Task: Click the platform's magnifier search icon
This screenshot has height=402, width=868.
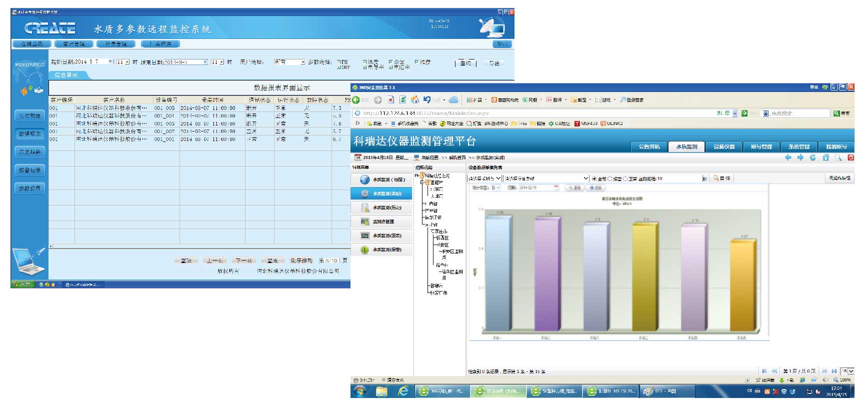Action: tap(838, 157)
